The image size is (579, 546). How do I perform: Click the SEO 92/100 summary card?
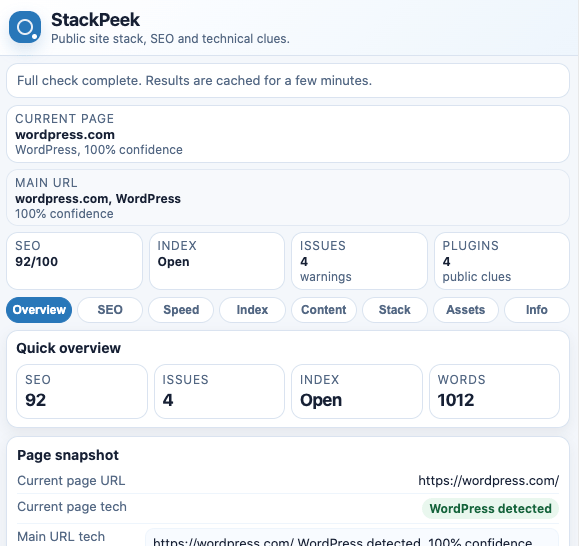click(x=74, y=261)
